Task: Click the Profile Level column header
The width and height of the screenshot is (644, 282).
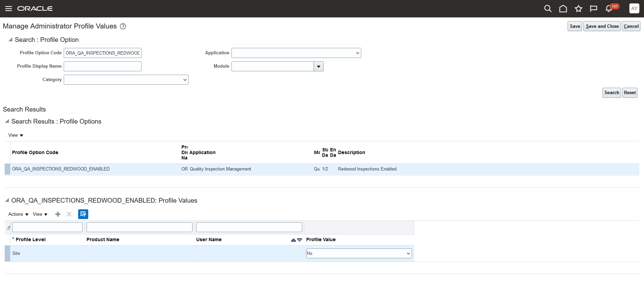Action: pos(31,239)
